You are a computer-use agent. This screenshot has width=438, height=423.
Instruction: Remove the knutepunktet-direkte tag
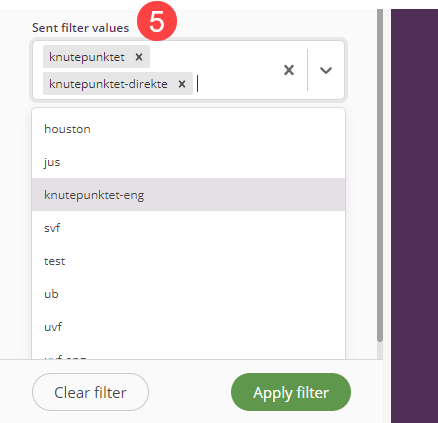pos(182,84)
